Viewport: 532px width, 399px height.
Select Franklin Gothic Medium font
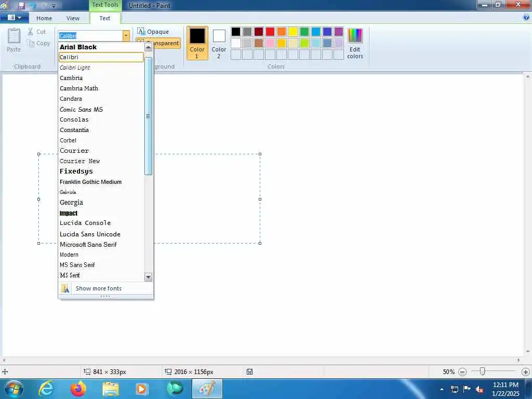click(x=101, y=182)
